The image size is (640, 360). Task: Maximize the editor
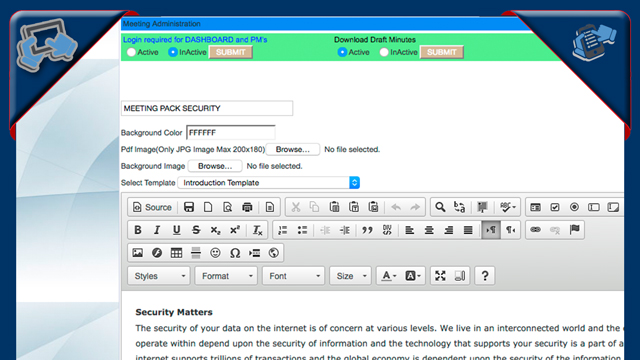click(440, 276)
